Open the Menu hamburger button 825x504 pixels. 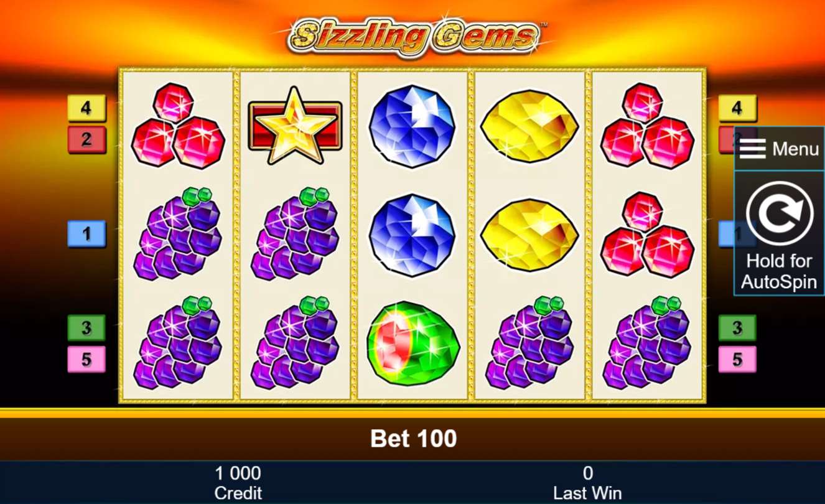coord(779,149)
